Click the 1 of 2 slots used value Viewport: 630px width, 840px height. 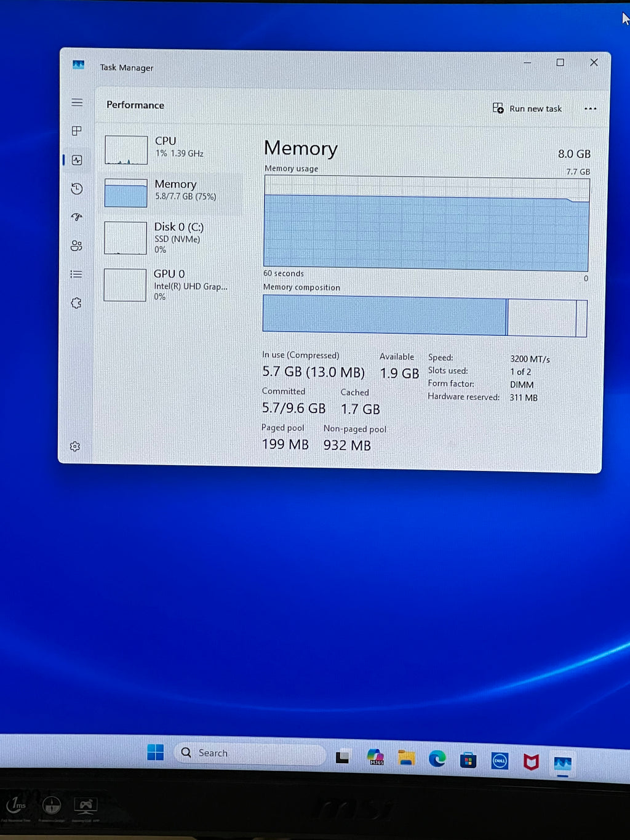click(520, 372)
